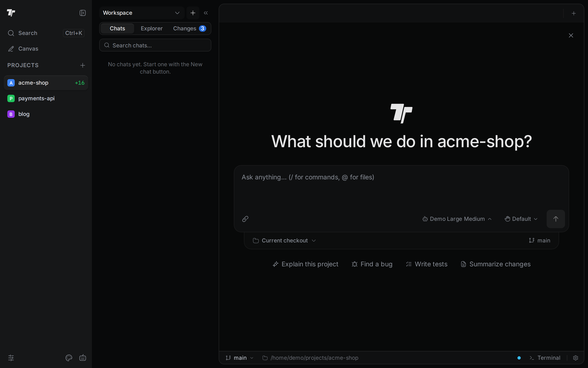This screenshot has width=588, height=368.
Task: Choose the Explain this project suggestion
Action: tap(305, 264)
